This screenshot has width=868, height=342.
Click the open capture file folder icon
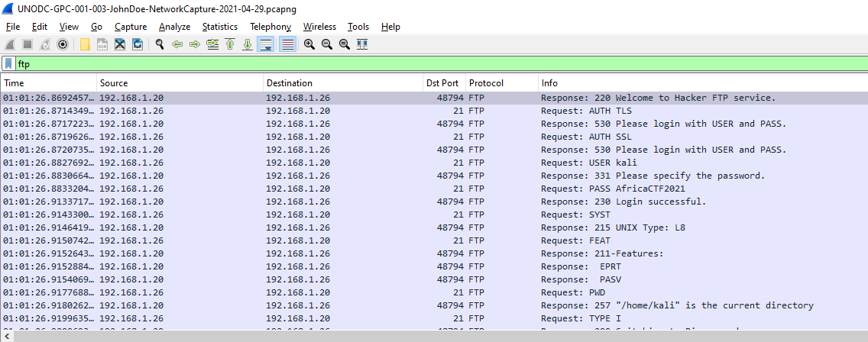(x=84, y=44)
